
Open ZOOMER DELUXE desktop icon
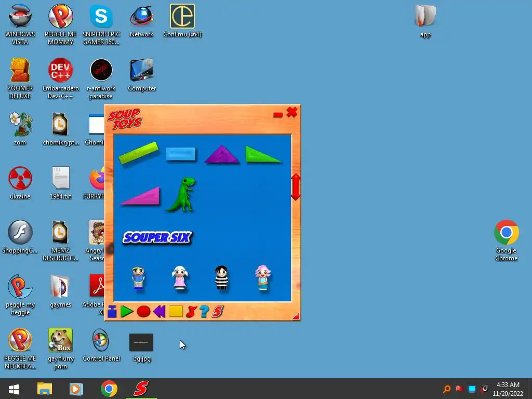(x=20, y=78)
